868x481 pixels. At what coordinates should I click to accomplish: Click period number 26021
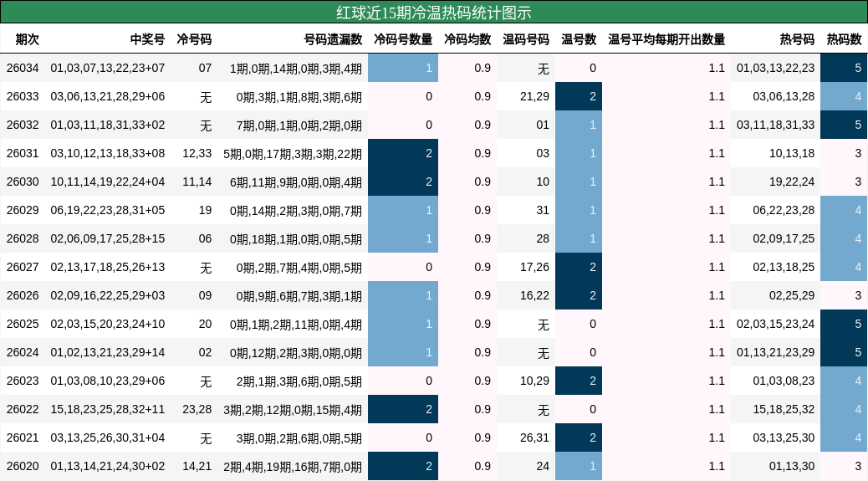[x=23, y=438]
